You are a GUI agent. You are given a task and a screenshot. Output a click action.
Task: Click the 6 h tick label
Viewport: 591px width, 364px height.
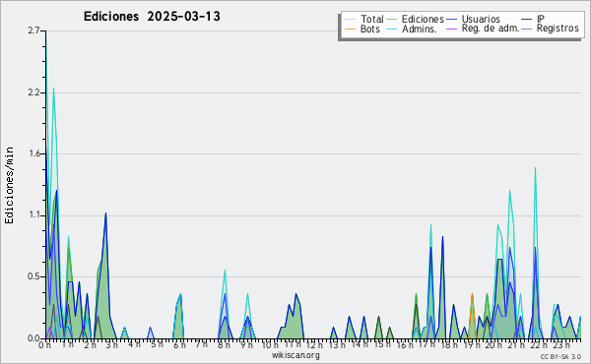click(179, 345)
